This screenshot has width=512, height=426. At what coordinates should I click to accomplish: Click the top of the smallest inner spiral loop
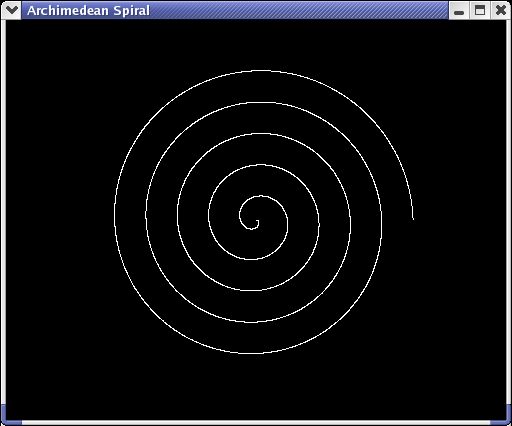[261, 196]
